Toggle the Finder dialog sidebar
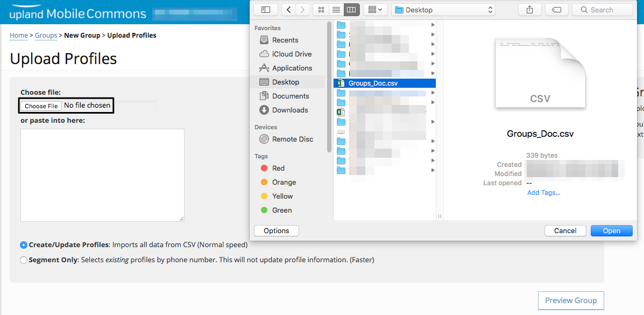 coord(266,10)
